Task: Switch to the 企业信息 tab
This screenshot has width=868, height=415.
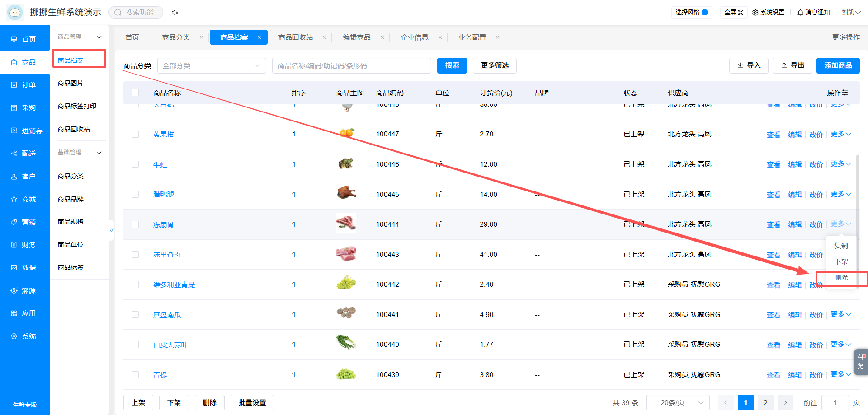Action: pyautogui.click(x=414, y=37)
